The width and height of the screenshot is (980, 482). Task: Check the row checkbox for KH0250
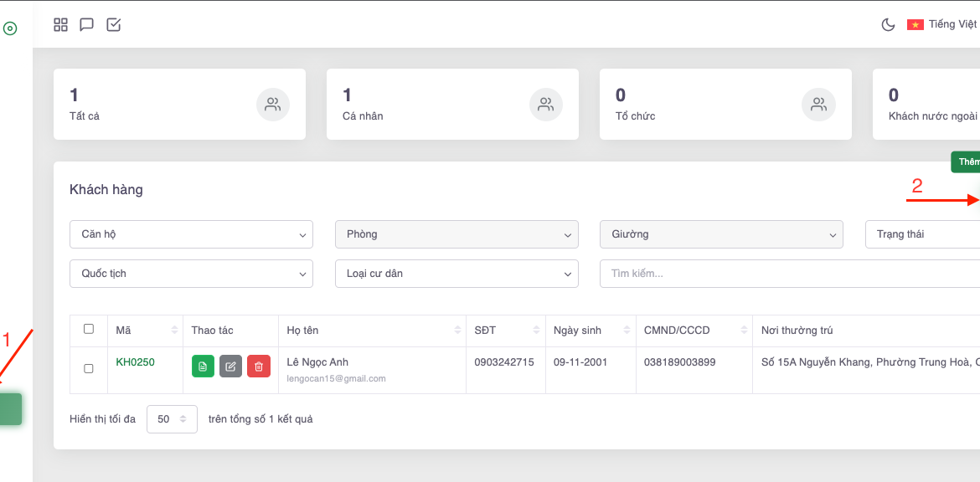[x=89, y=368]
